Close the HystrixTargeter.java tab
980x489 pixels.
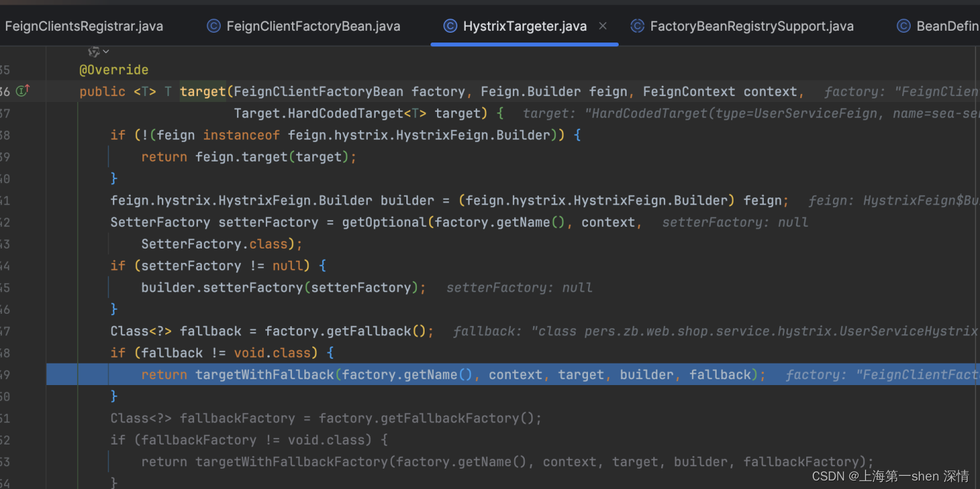pyautogui.click(x=602, y=26)
